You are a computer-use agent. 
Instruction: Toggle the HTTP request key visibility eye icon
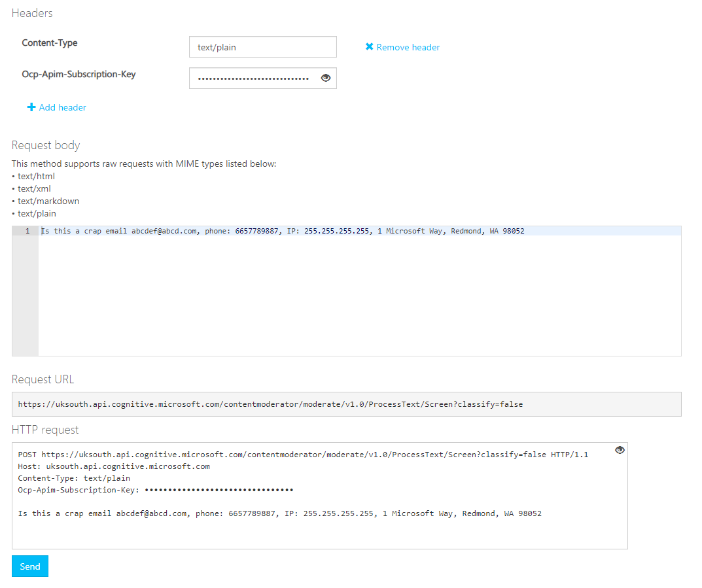(x=620, y=450)
